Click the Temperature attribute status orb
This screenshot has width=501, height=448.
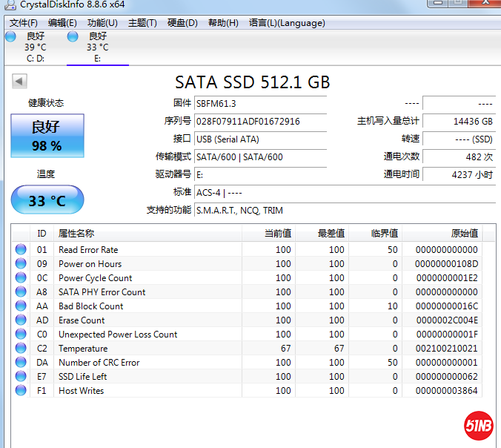(x=21, y=349)
